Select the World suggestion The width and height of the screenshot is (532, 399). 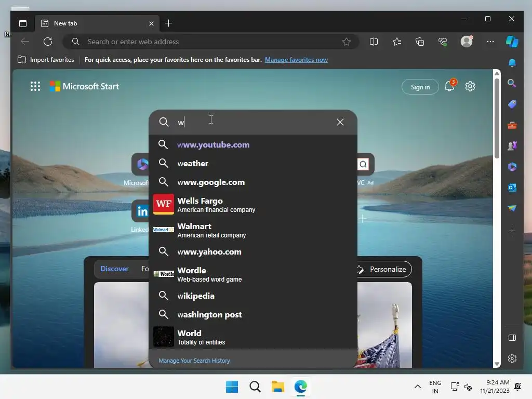point(253,337)
